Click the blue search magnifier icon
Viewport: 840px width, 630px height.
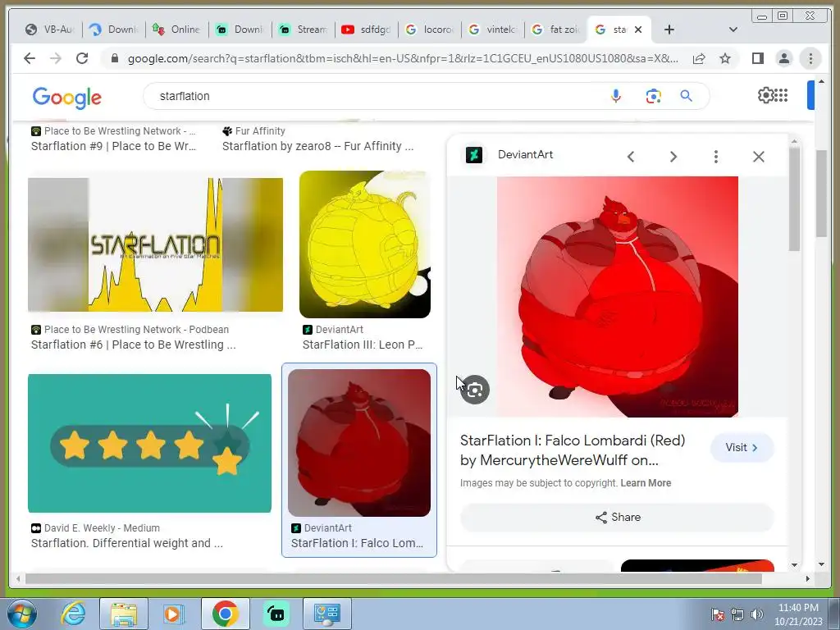pos(687,96)
